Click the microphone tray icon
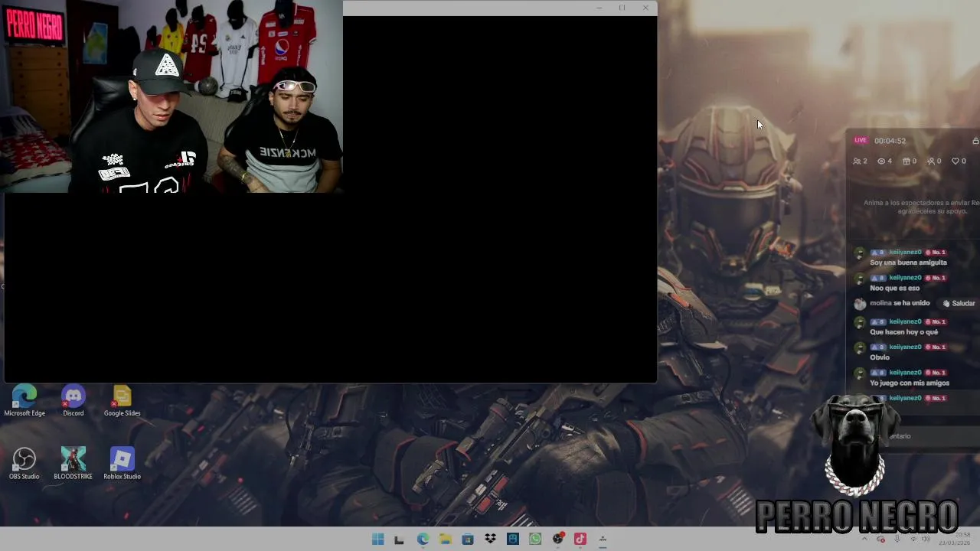 point(897,539)
